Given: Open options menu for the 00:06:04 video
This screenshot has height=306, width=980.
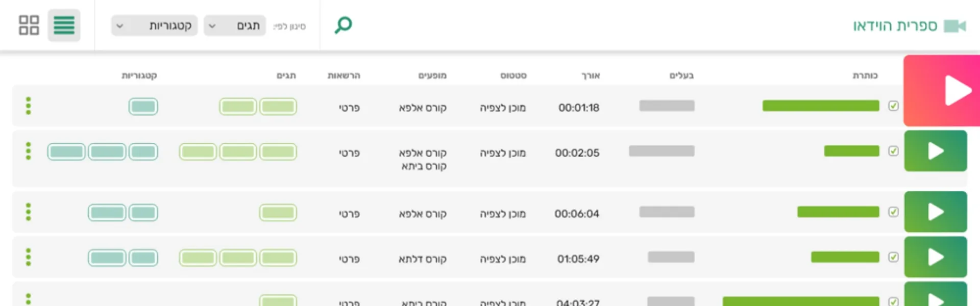Looking at the screenshot, I should pos(29,212).
